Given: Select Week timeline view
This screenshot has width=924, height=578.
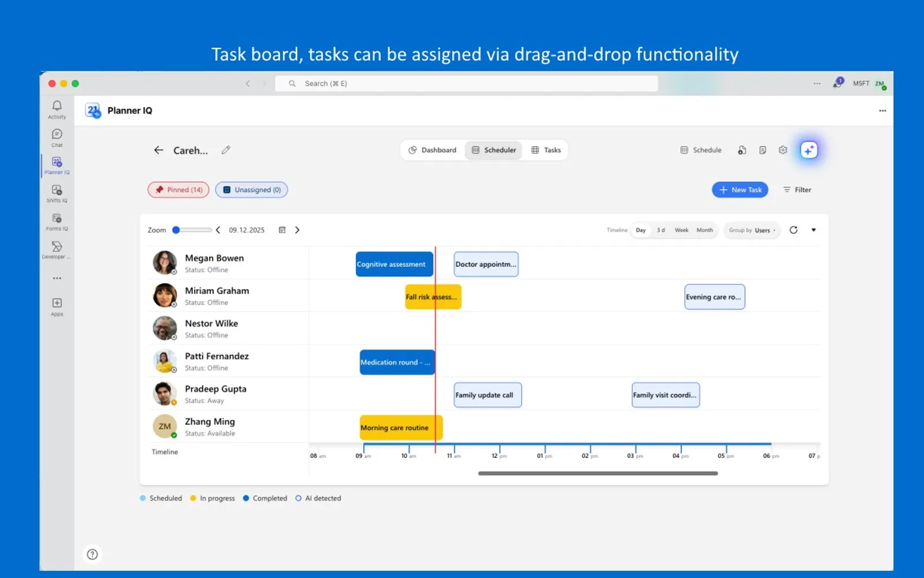Looking at the screenshot, I should coord(681,230).
